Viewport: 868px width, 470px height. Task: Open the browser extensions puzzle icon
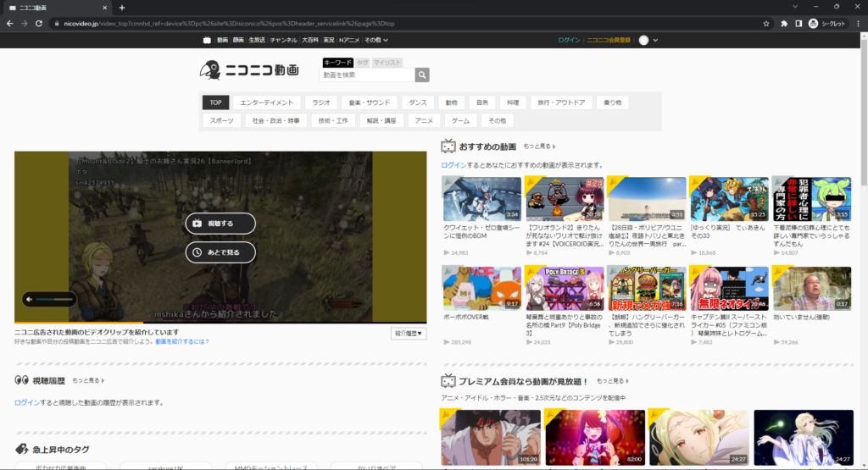784,24
